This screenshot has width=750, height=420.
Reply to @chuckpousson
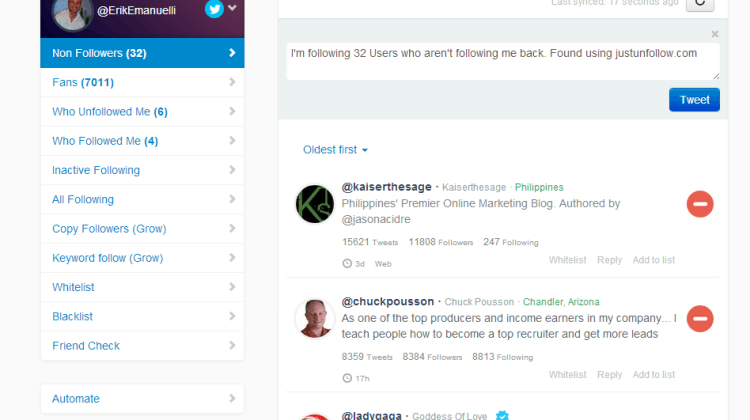[609, 375]
